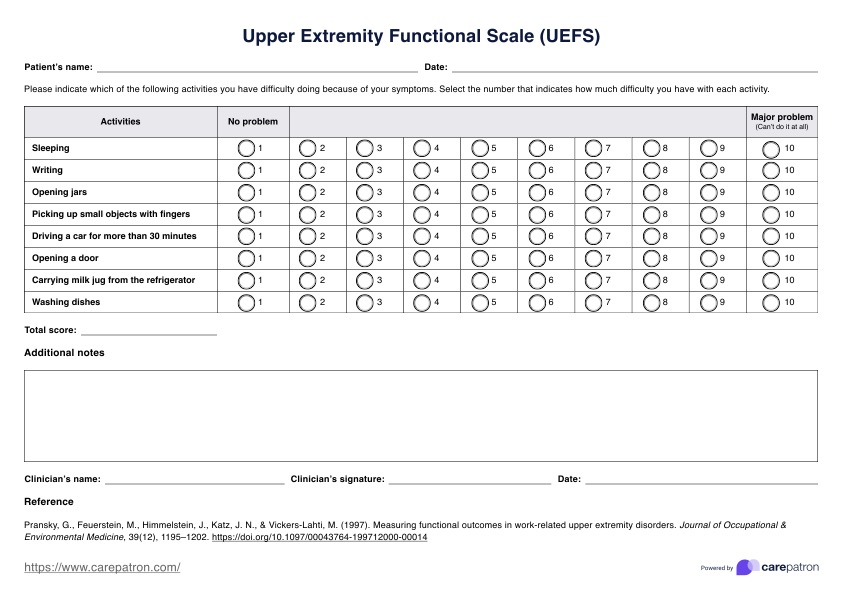Mark rating 3 for Opening jars
The width and height of the screenshot is (842, 595).
click(x=365, y=192)
